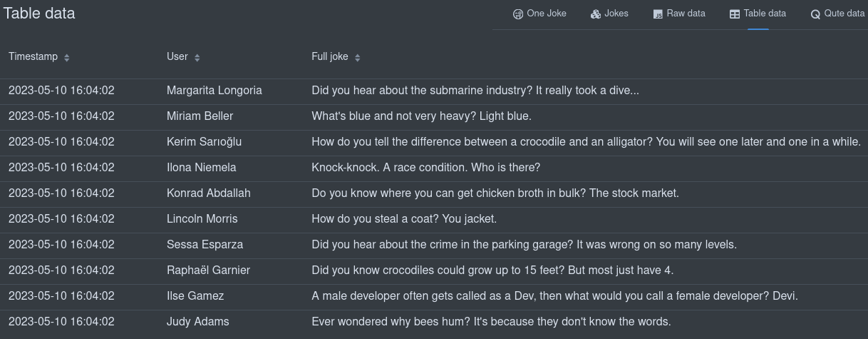The height and width of the screenshot is (339, 868).
Task: Select the Table data grid icon
Action: 735,14
